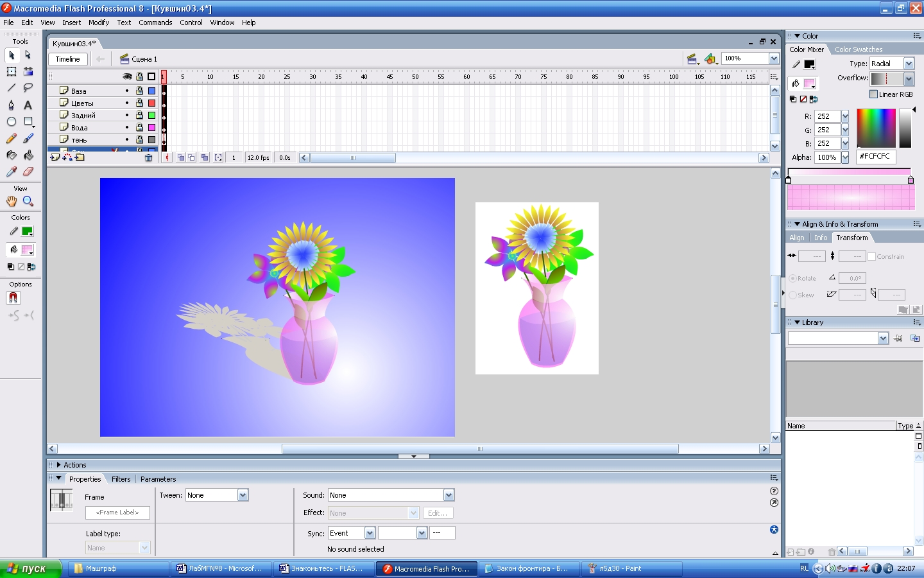Choose the Free Transform tool
This screenshot has width=924, height=578.
[x=12, y=71]
